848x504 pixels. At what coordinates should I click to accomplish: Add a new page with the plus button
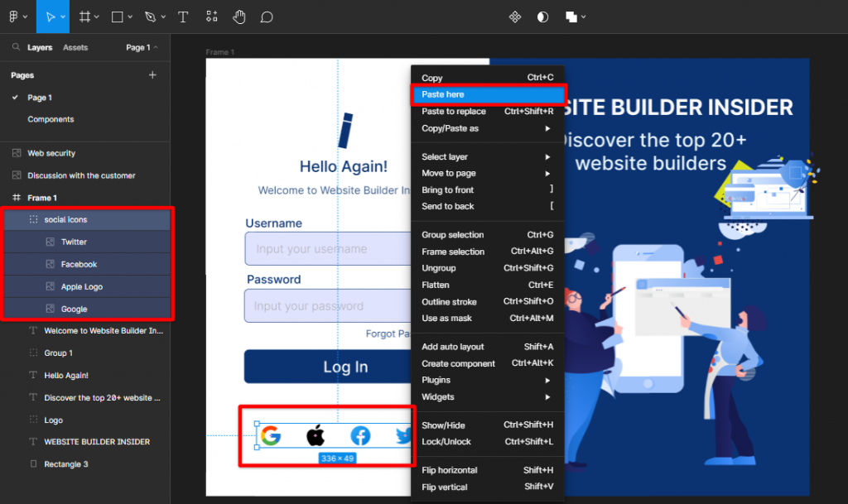(152, 74)
